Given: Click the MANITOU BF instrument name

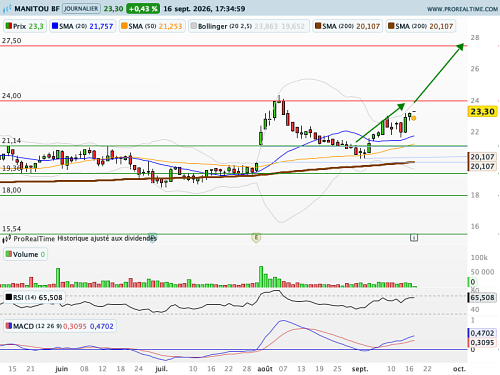Looking at the screenshot, I should pos(37,9).
